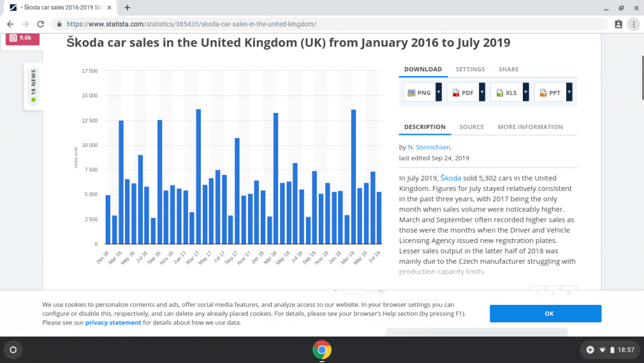Close the Škoda car sales tab

[109, 7]
